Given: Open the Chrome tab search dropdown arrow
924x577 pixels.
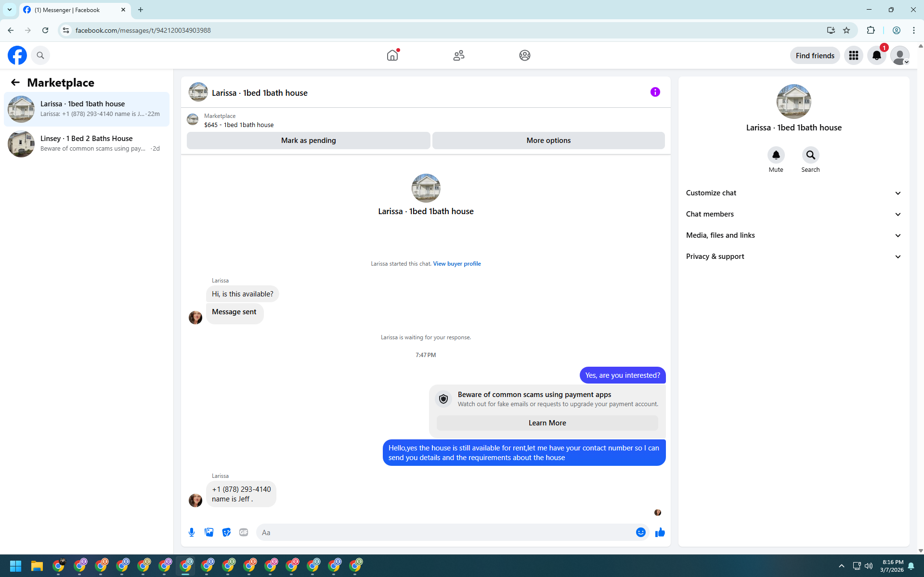Looking at the screenshot, I should [x=10, y=10].
